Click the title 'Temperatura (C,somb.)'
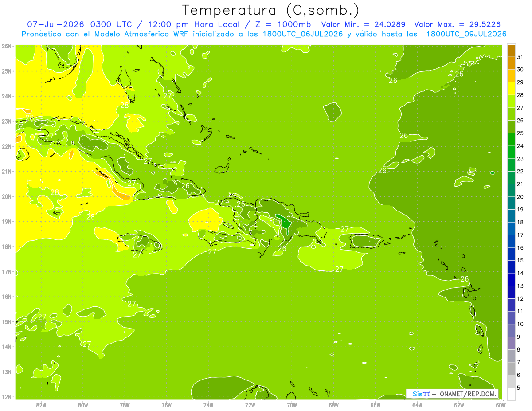Image resolution: width=532 pixels, height=411 pixels. click(x=270, y=10)
